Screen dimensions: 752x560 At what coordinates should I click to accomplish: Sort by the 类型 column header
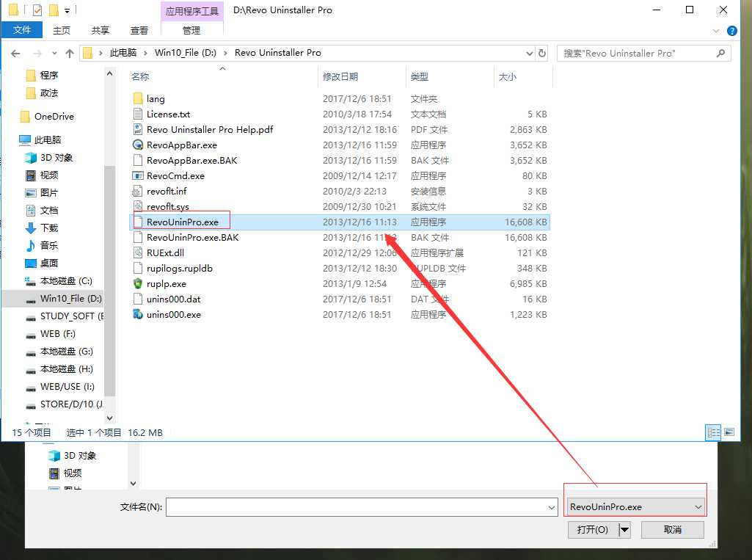tap(419, 77)
